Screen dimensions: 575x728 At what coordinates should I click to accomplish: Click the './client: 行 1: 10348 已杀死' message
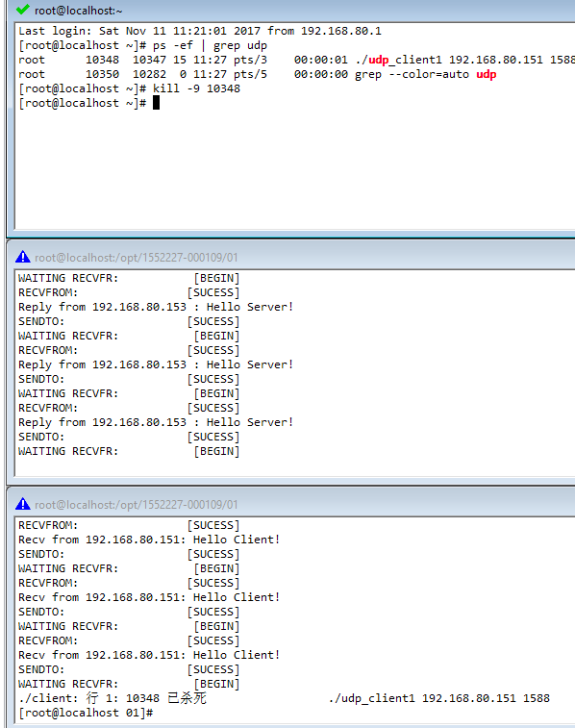(112, 698)
